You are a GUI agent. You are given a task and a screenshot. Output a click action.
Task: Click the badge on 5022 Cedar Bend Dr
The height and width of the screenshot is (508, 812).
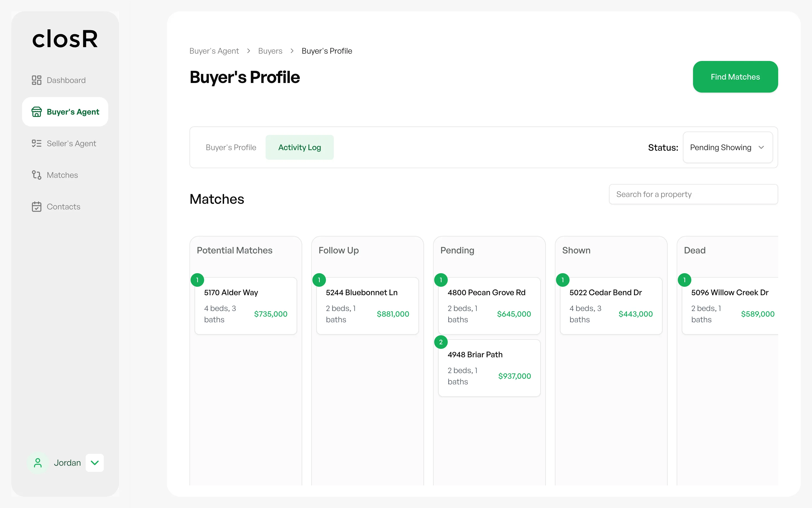click(x=563, y=280)
